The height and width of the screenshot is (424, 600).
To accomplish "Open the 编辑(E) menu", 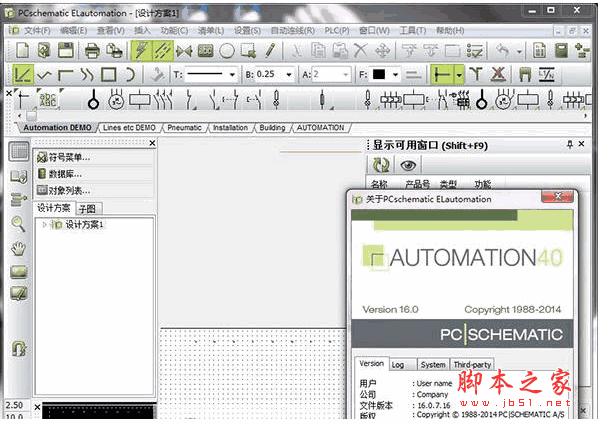I will click(x=74, y=31).
